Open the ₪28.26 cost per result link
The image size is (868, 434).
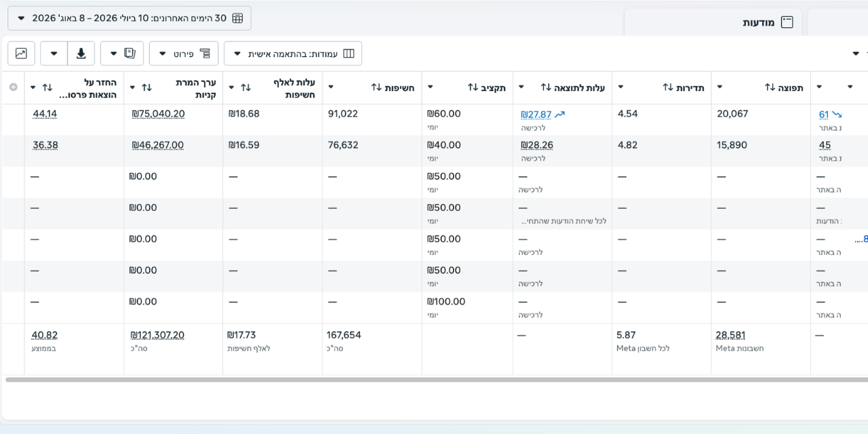coord(536,145)
